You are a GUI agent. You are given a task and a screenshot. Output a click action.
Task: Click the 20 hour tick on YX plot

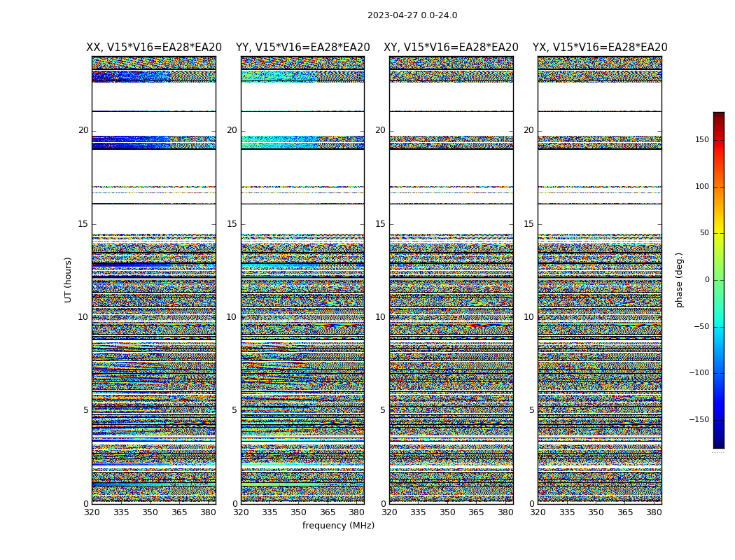tap(528, 130)
